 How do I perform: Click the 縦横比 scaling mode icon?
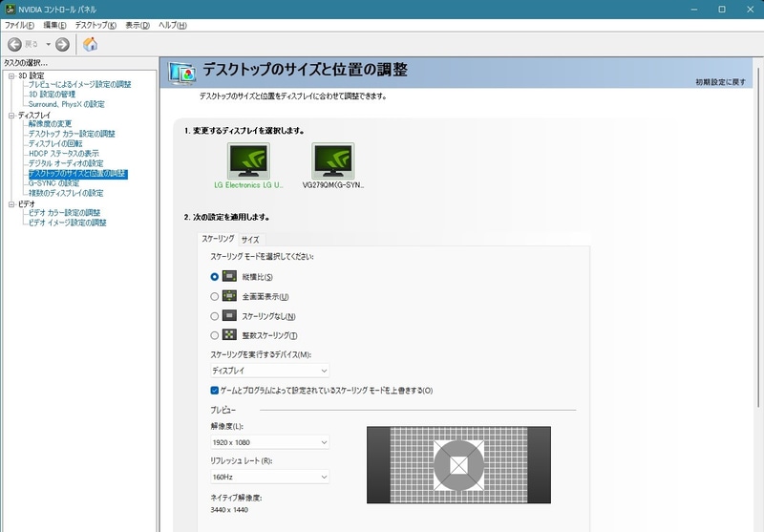pyautogui.click(x=229, y=276)
